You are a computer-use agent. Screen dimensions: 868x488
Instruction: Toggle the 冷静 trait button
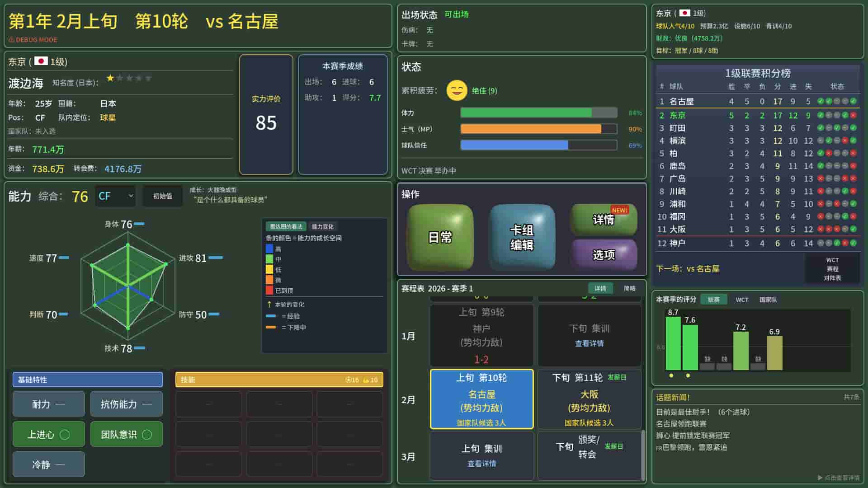coord(49,464)
